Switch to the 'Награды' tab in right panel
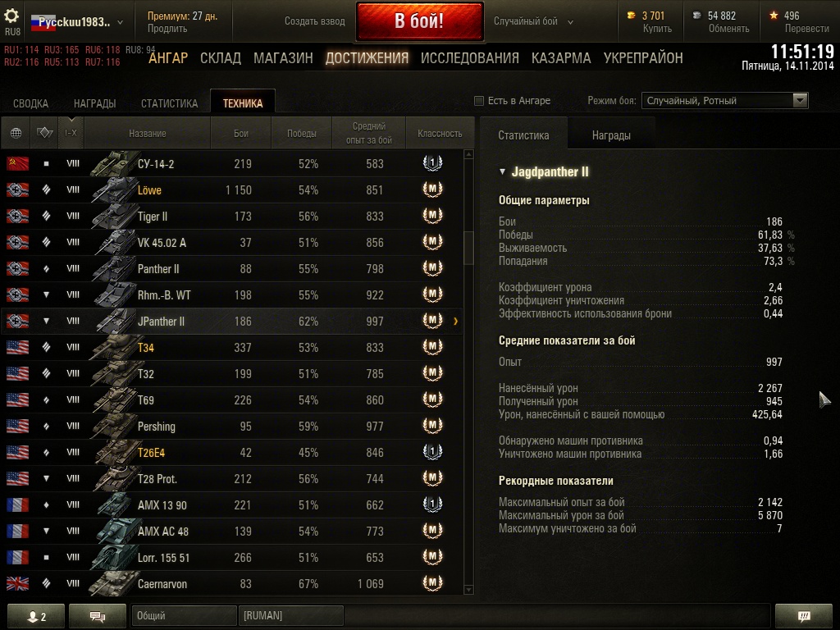This screenshot has height=630, width=840. (x=611, y=135)
